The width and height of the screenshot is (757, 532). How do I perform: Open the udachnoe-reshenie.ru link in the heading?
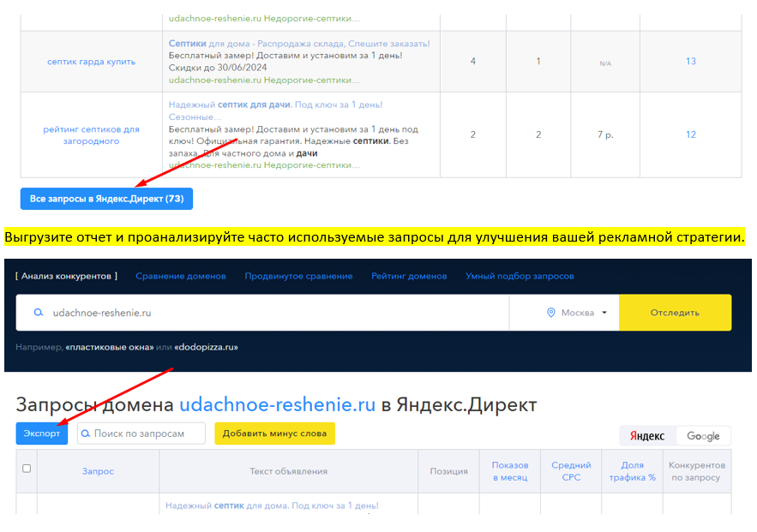coord(278,404)
